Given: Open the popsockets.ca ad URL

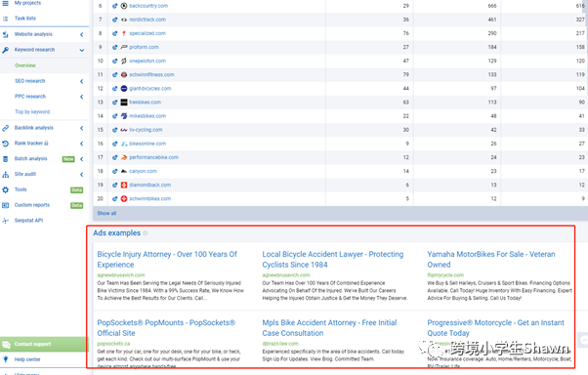Looking at the screenshot, I should [x=113, y=344].
